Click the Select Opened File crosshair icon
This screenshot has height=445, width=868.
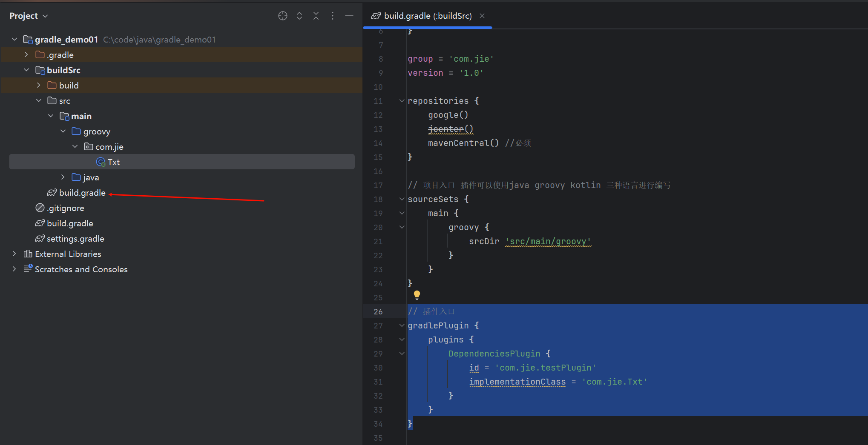[x=283, y=16]
